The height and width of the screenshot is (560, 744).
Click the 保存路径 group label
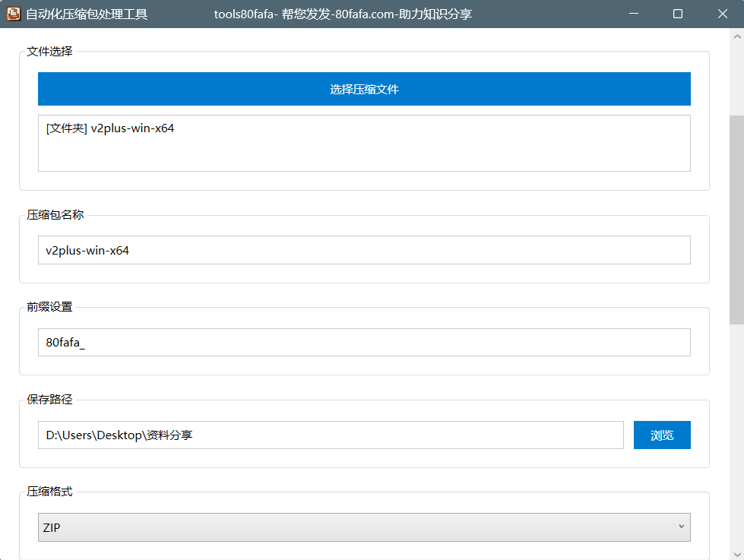50,400
